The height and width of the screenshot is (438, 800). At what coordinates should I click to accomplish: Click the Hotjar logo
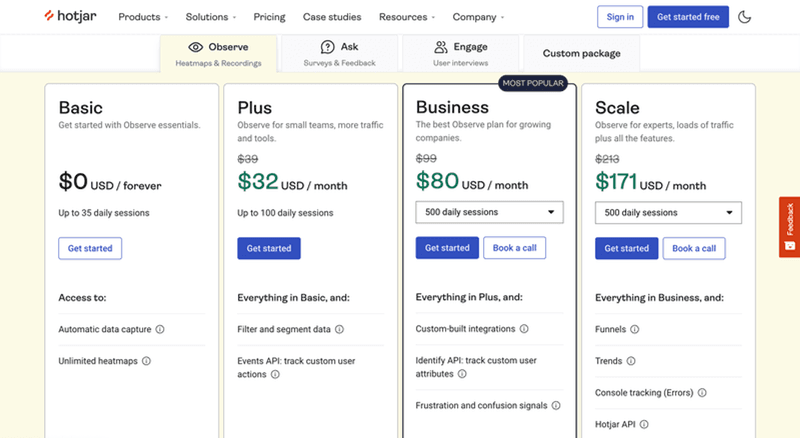72,17
